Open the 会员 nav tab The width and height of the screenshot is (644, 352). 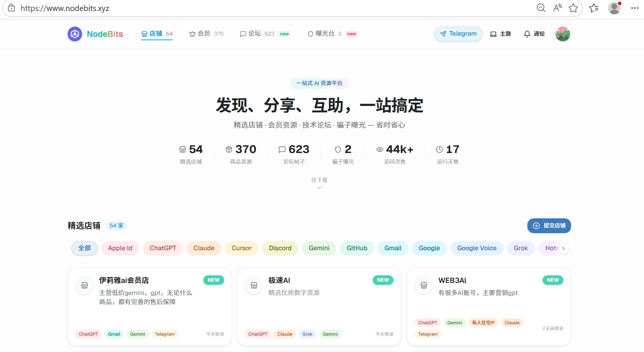tap(206, 34)
